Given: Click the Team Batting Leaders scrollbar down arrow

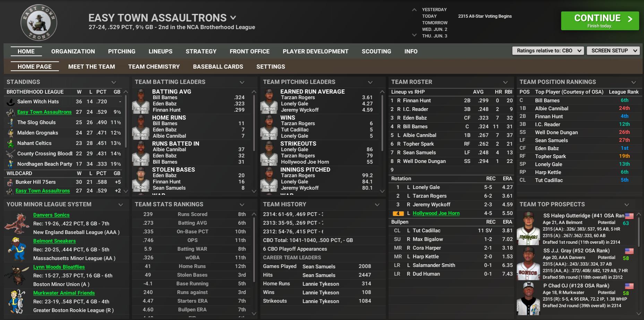Looking at the screenshot, I should click(254, 191).
